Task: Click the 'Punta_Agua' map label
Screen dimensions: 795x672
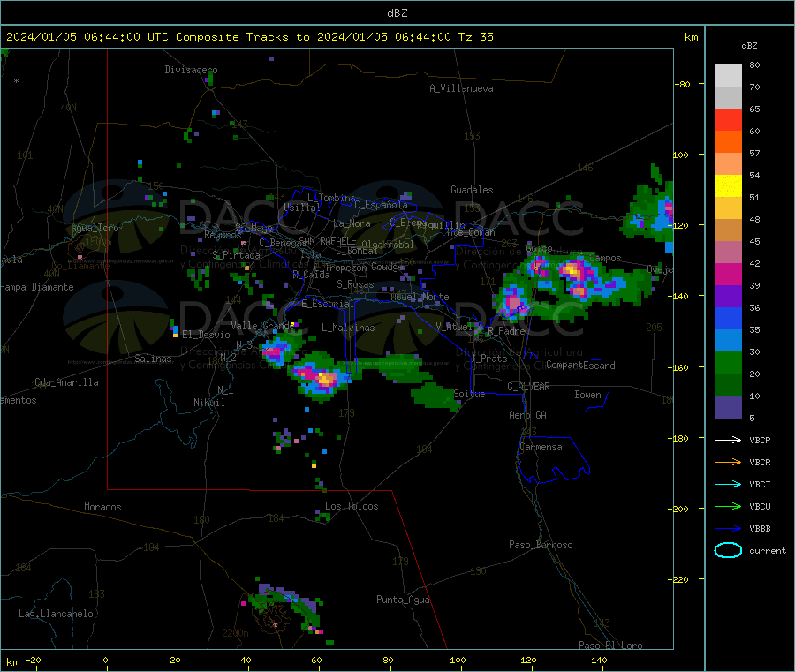Action: pos(403,600)
